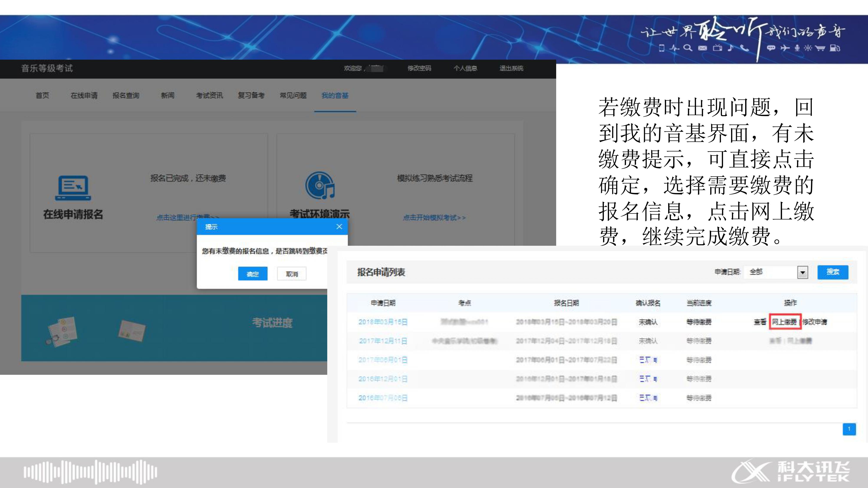
Task: Open the 在线申请 menu item
Action: [x=84, y=96]
